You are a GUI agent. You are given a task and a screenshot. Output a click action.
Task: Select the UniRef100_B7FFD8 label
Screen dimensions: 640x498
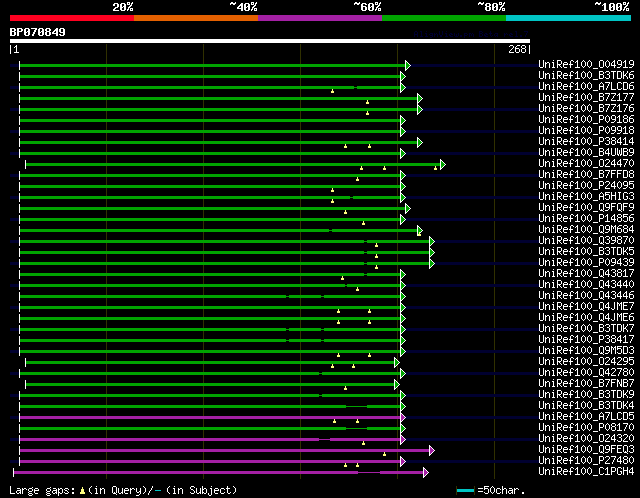click(x=586, y=175)
